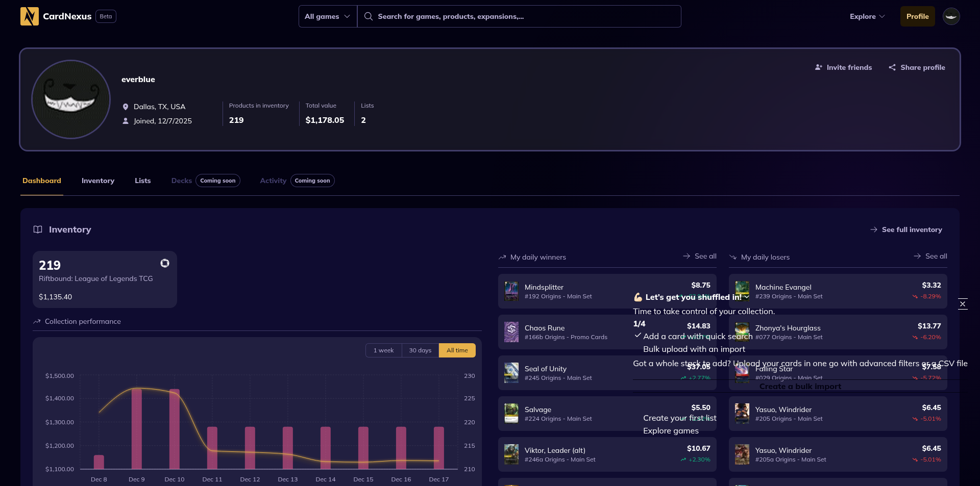Switch to the Lists tab
This screenshot has height=486, width=980.
tap(142, 181)
